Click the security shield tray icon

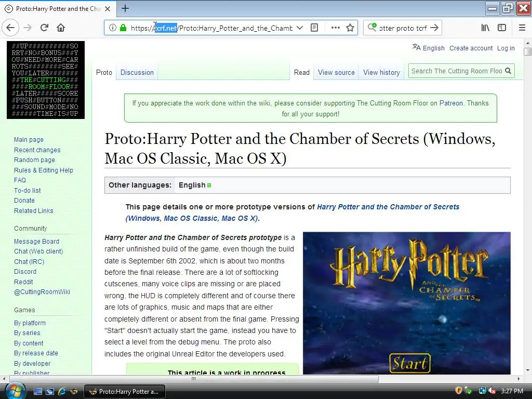[x=458, y=391]
